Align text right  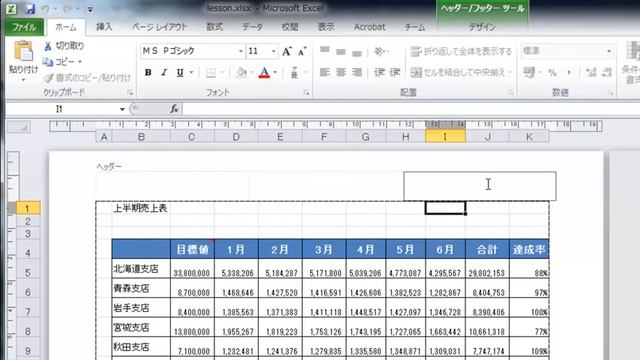(357, 72)
